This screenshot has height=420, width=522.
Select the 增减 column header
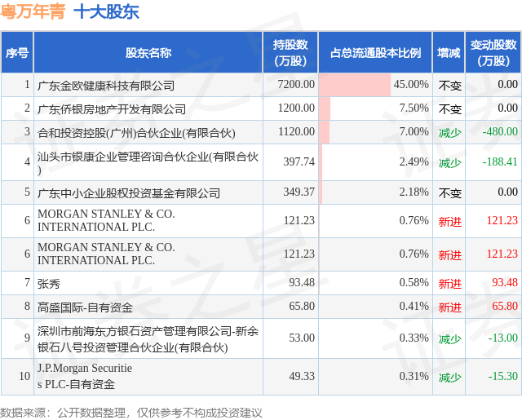tap(449, 52)
